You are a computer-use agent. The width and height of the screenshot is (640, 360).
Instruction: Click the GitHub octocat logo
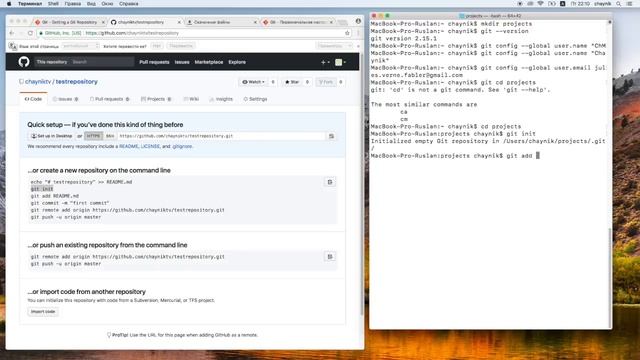(x=24, y=62)
